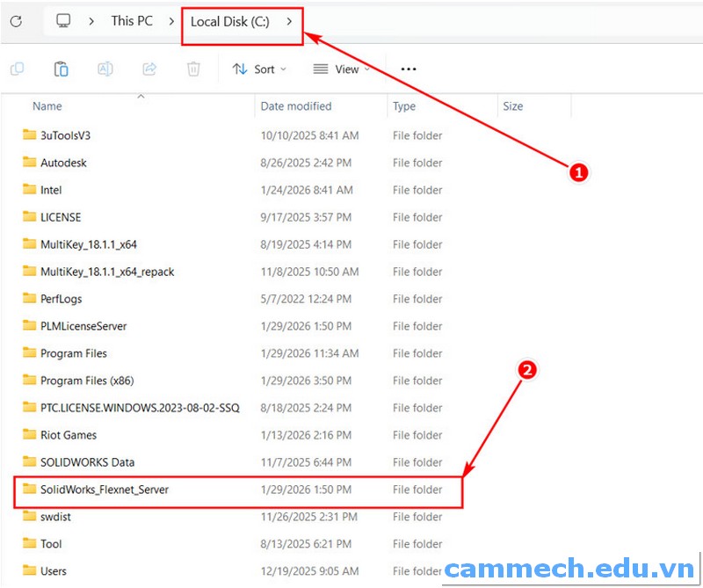The image size is (703, 588).
Task: Expand the chevron after Local Disk (C:)
Action: point(290,19)
